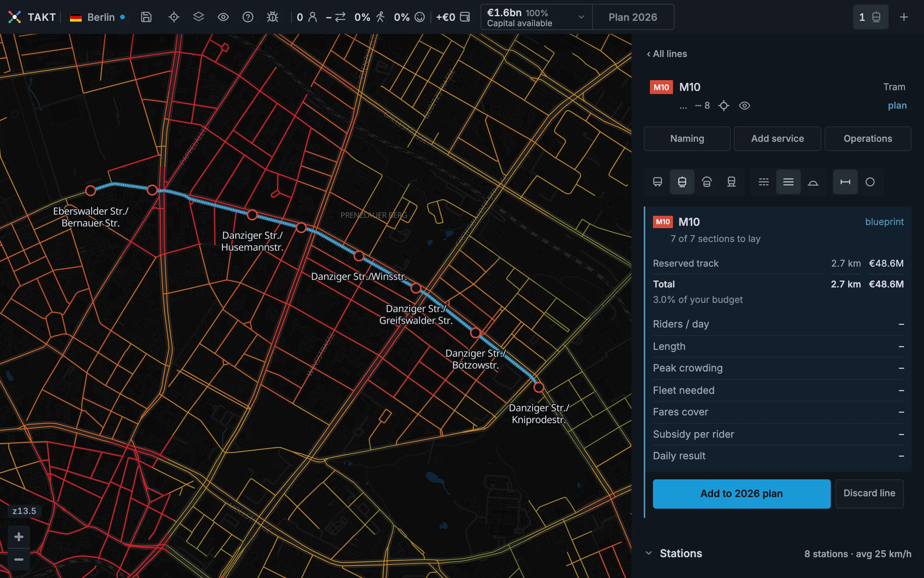Collapse the Stations section chevron

click(649, 553)
